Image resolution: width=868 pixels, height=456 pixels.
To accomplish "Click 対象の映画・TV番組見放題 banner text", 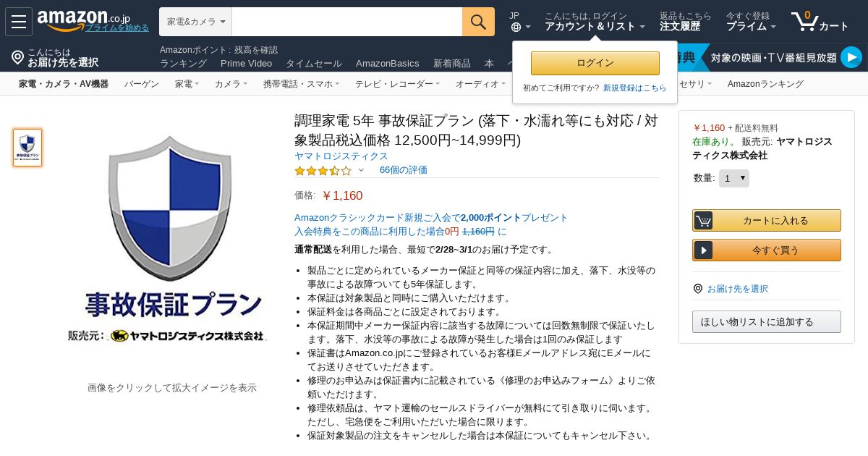I will 773,58.
